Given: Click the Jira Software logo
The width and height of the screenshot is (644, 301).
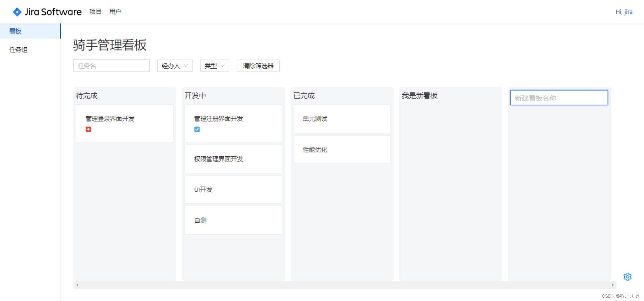Looking at the screenshot, I should tap(47, 12).
